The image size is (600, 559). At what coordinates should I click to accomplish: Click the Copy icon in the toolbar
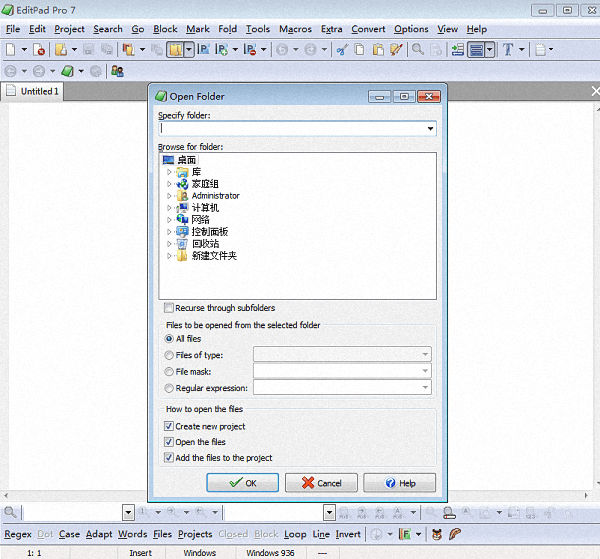coord(359,49)
